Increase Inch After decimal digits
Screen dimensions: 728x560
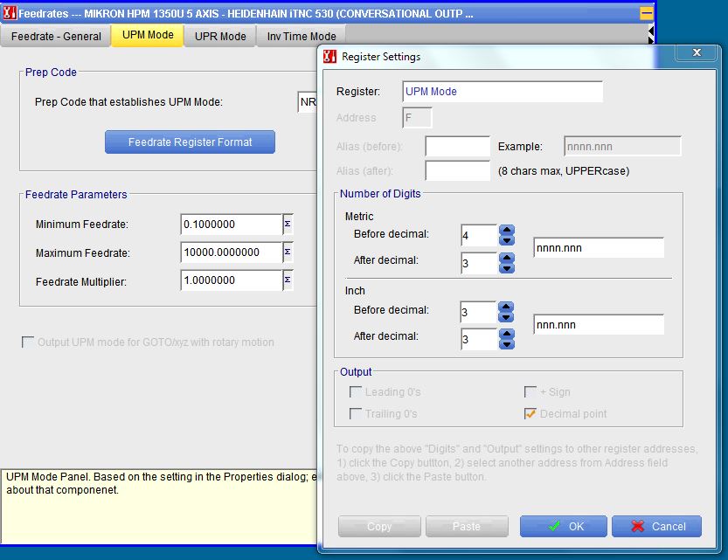[507, 334]
